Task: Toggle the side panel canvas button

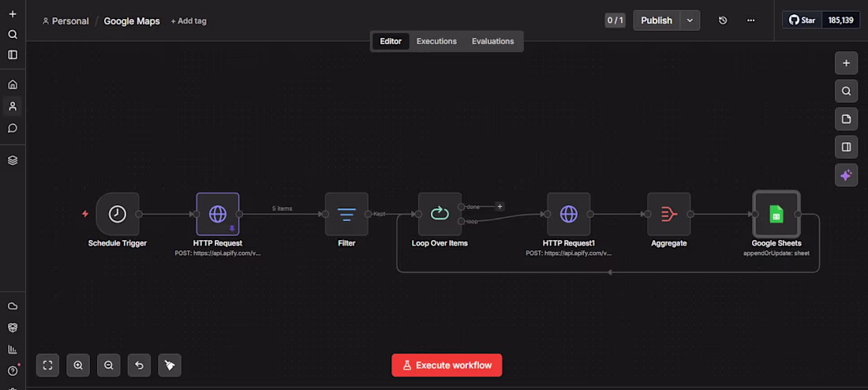Action: click(x=846, y=148)
